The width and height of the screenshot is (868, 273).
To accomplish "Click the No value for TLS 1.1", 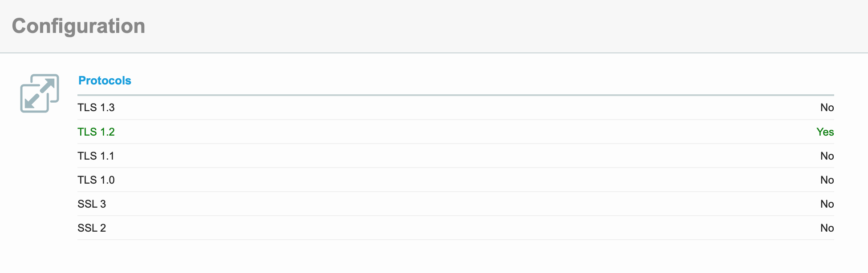I will [827, 156].
